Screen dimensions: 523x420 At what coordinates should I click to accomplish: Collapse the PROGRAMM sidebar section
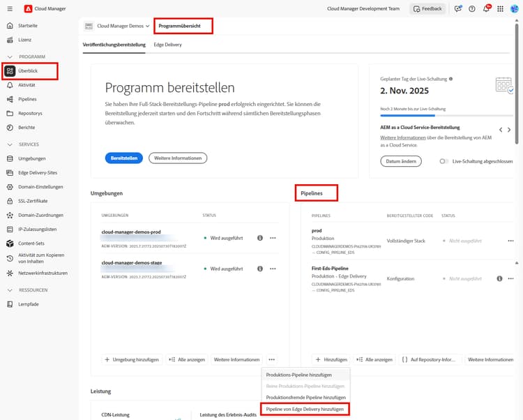[10, 57]
